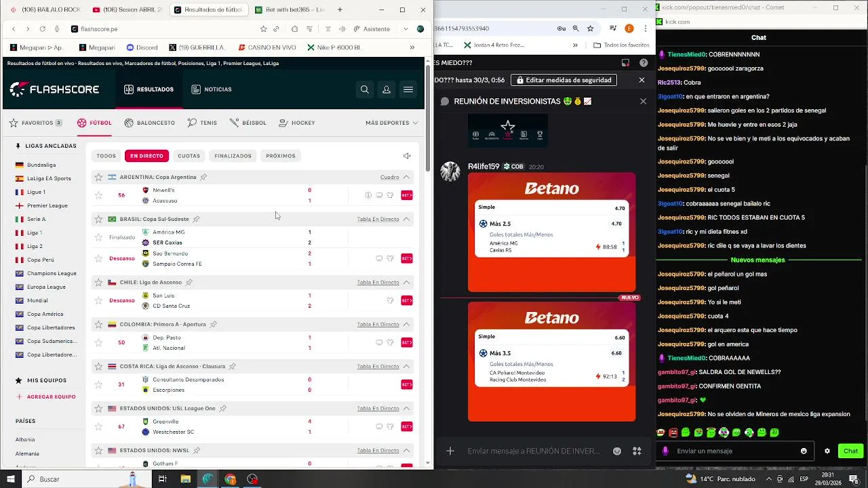
Task: Switch to Cuotas filter tab
Action: pyautogui.click(x=189, y=156)
